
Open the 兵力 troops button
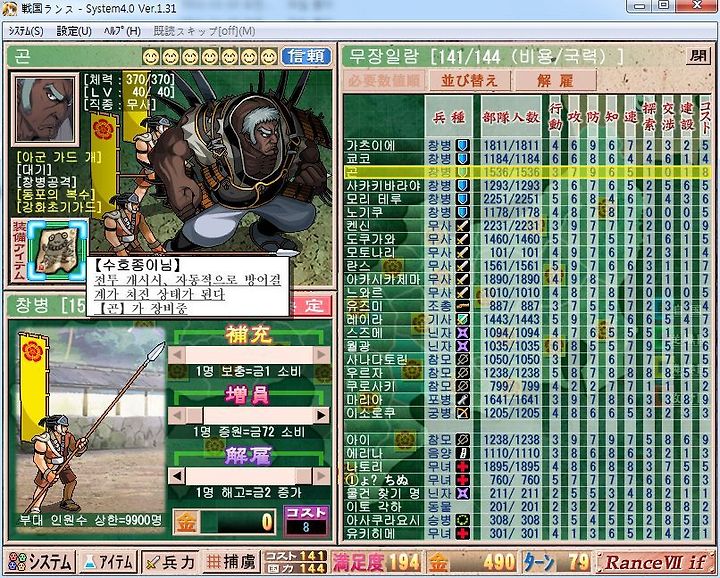(170, 562)
